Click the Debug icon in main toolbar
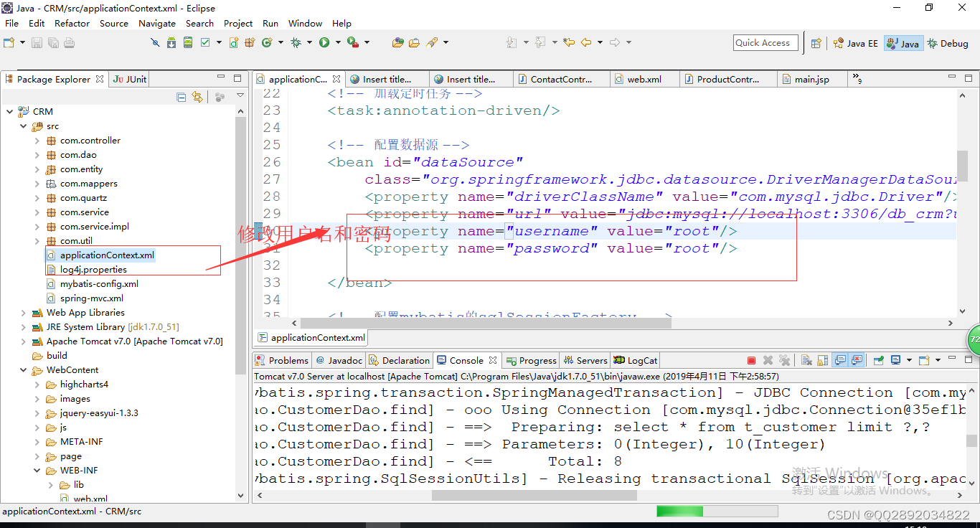 (x=296, y=42)
